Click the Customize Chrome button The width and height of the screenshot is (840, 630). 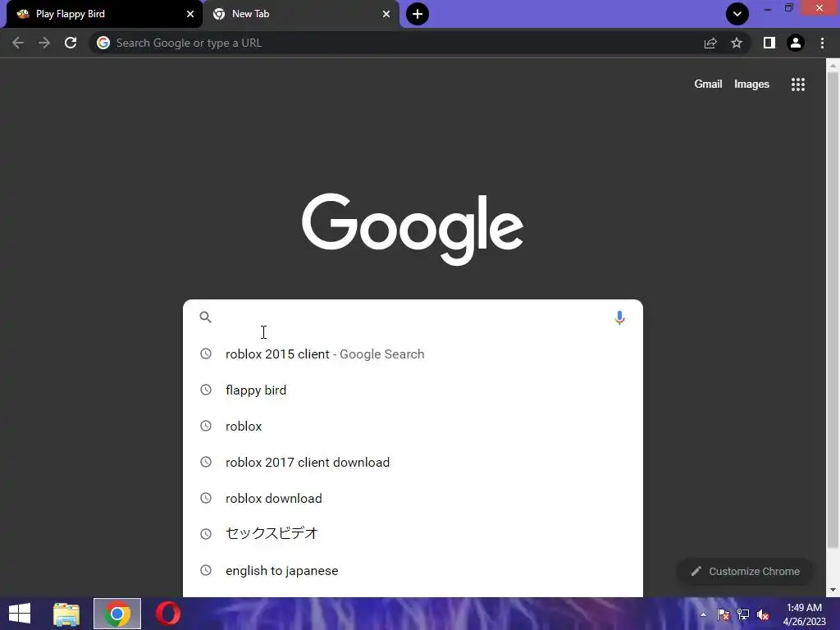pyautogui.click(x=745, y=571)
